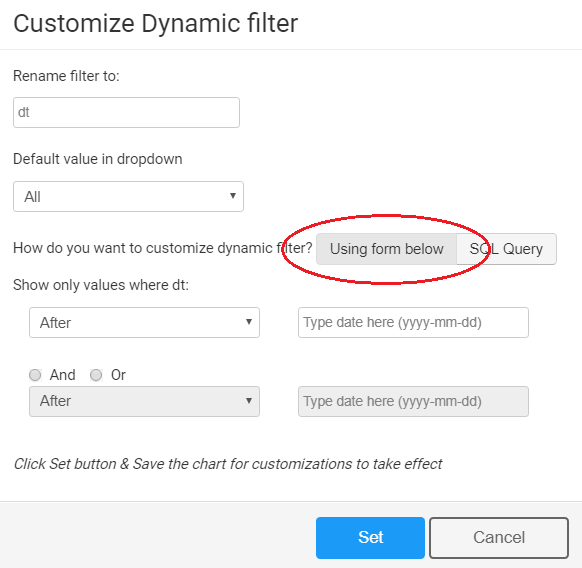Click the Customize Dynamic filter title

tap(156, 23)
